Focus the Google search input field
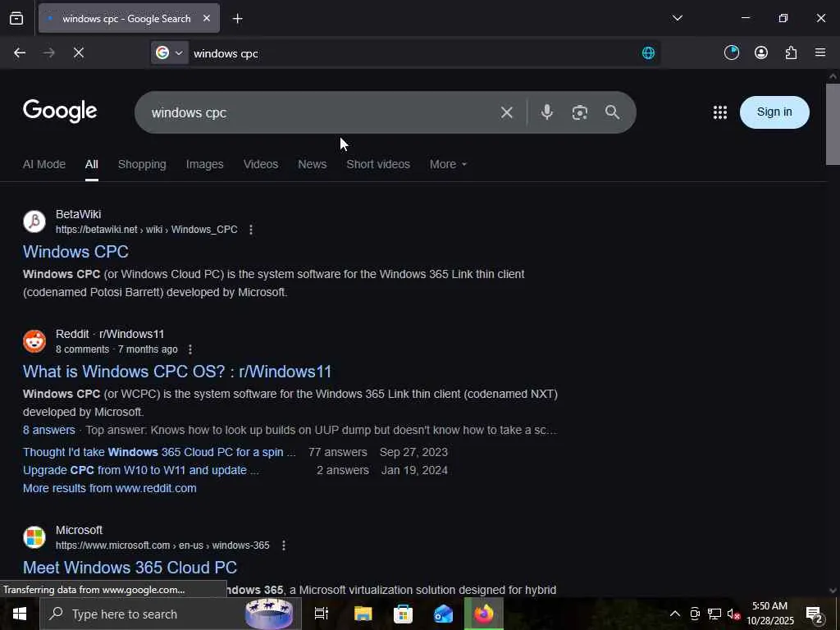This screenshot has height=630, width=840. [322, 112]
